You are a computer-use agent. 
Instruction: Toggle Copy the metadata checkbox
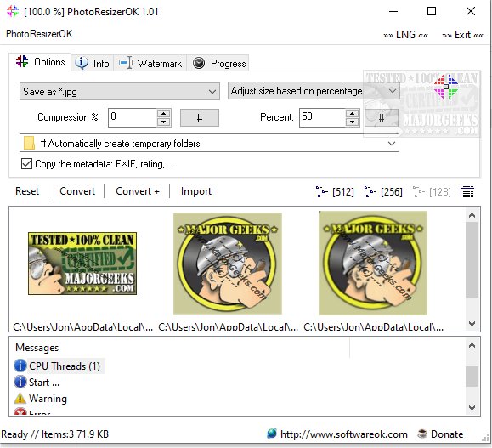pyautogui.click(x=26, y=164)
